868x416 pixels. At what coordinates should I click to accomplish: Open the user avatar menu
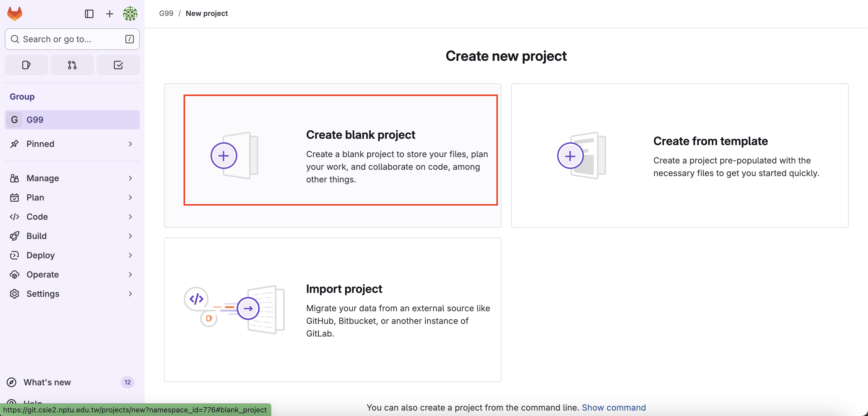(x=130, y=14)
